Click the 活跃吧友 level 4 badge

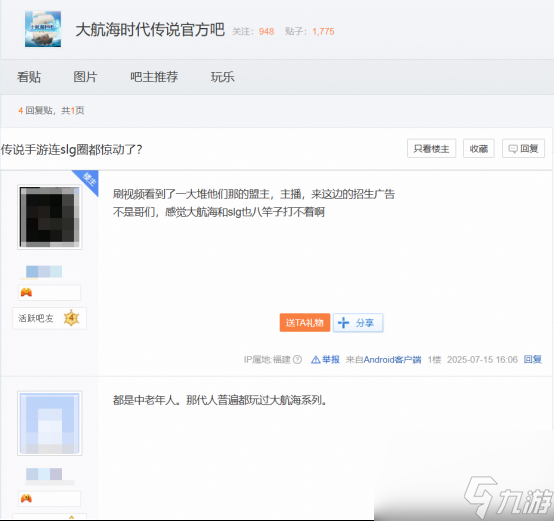tap(49, 318)
